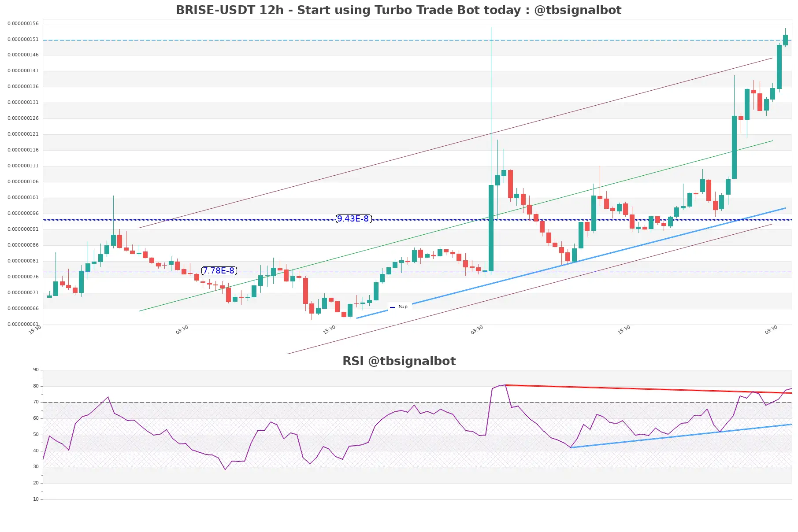This screenshot has width=798, height=532.
Task: Click the 0.000000141 price axis label
Action: tap(23, 70)
